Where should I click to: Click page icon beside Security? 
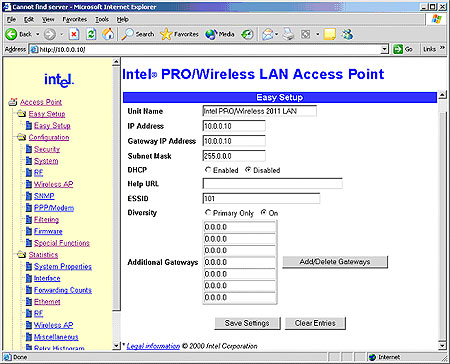tap(29, 149)
